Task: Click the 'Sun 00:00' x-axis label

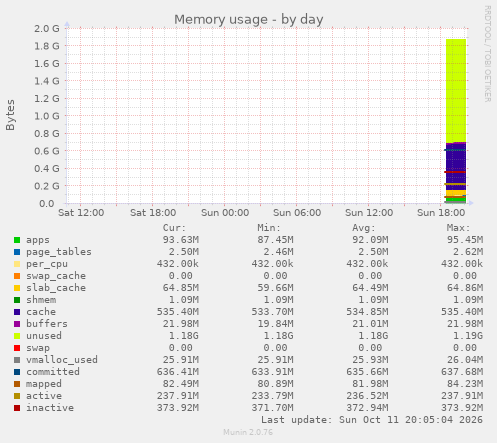Action: [x=225, y=213]
